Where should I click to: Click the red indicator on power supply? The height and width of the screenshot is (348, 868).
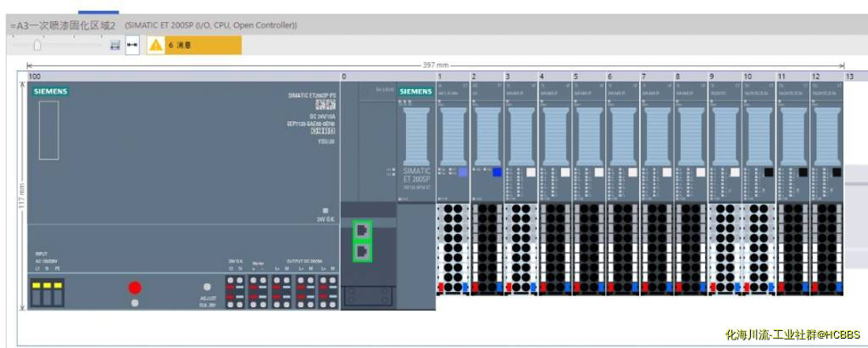pos(135,288)
